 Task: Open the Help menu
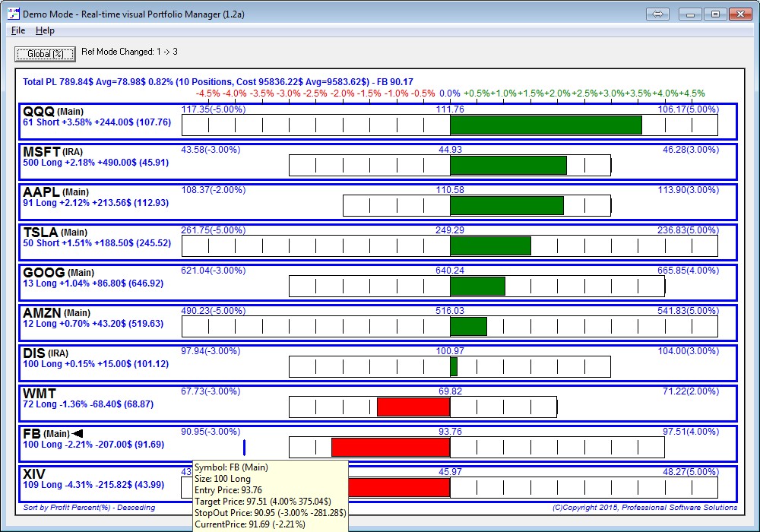pos(45,30)
